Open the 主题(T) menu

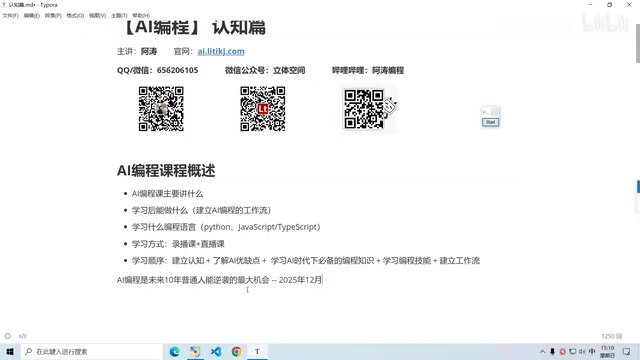pyautogui.click(x=119, y=16)
